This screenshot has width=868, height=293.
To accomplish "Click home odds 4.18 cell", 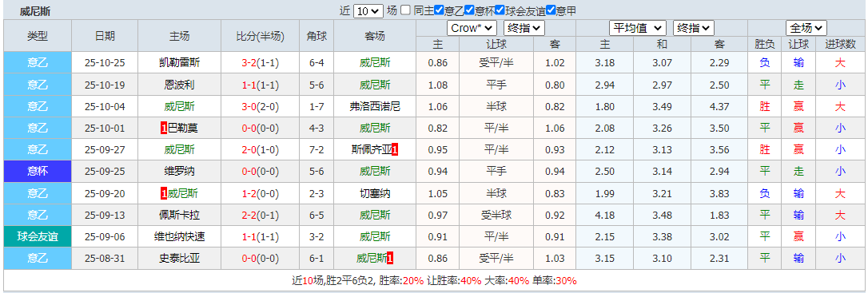I will coord(604,215).
